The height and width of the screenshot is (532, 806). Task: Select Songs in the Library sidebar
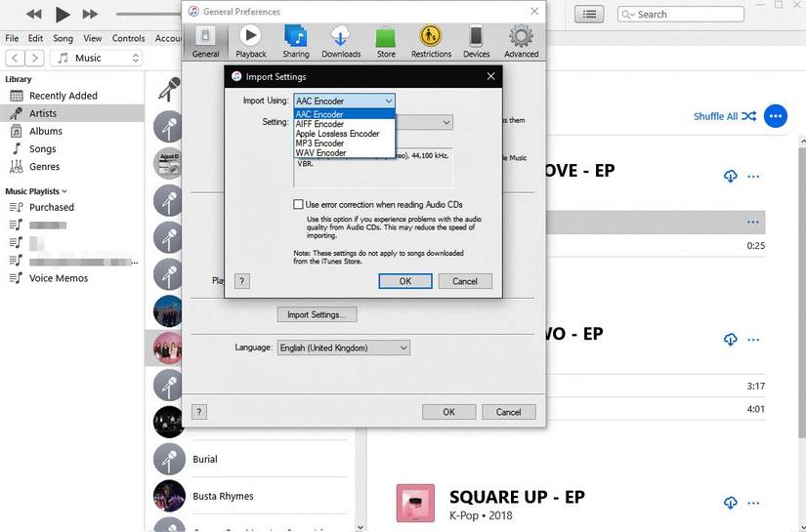coord(72,149)
